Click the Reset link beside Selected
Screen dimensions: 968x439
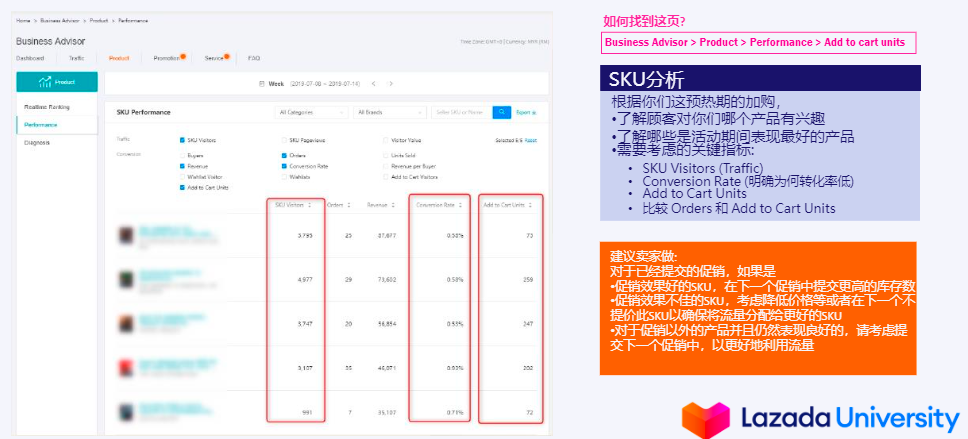[x=530, y=140]
